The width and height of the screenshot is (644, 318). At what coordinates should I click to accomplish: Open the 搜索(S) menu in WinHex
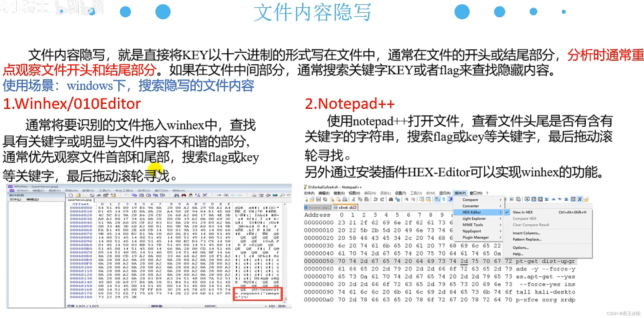(x=55, y=190)
